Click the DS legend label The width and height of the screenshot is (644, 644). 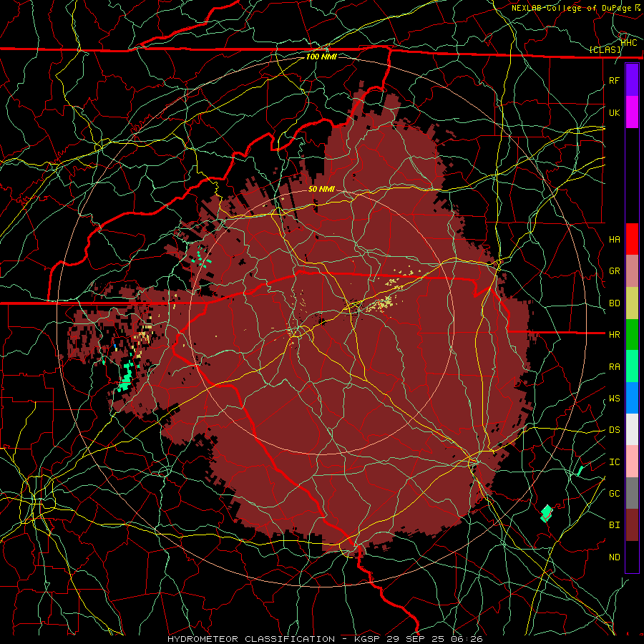click(615, 430)
